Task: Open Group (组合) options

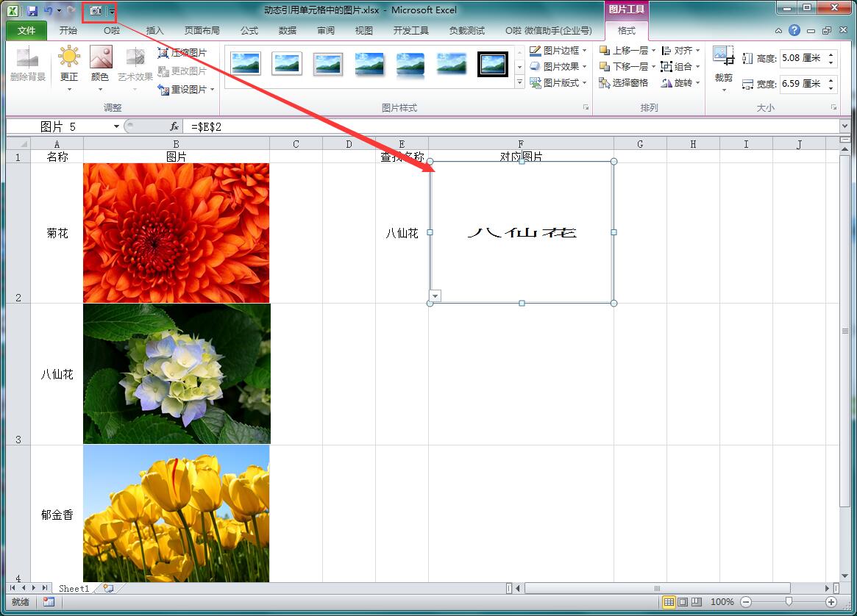Action: tap(680, 67)
